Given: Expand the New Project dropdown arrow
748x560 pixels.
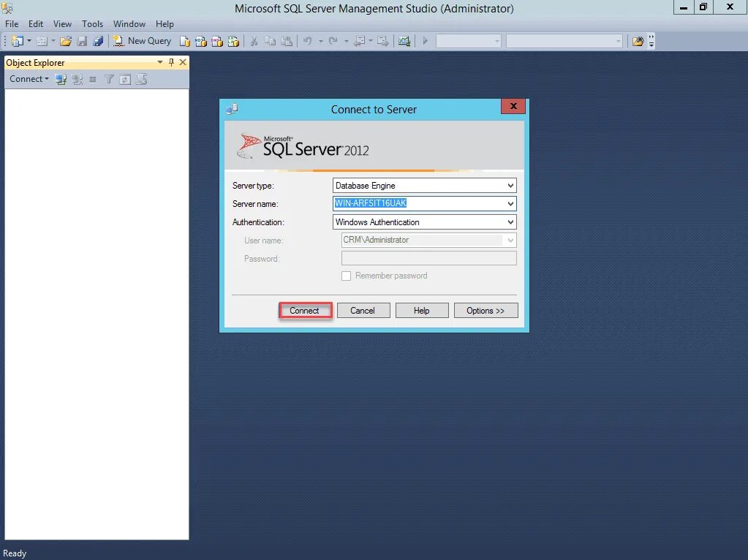Looking at the screenshot, I should click(29, 41).
